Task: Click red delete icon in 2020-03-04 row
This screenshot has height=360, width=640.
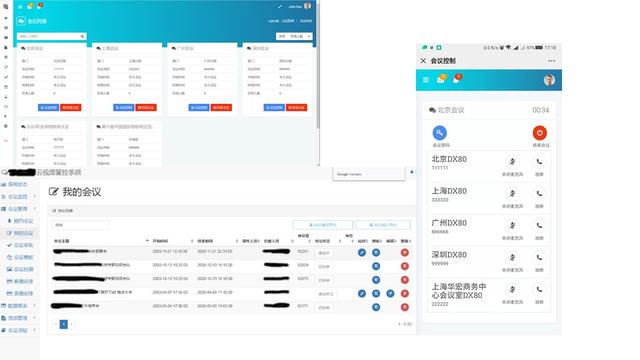Action: click(404, 307)
